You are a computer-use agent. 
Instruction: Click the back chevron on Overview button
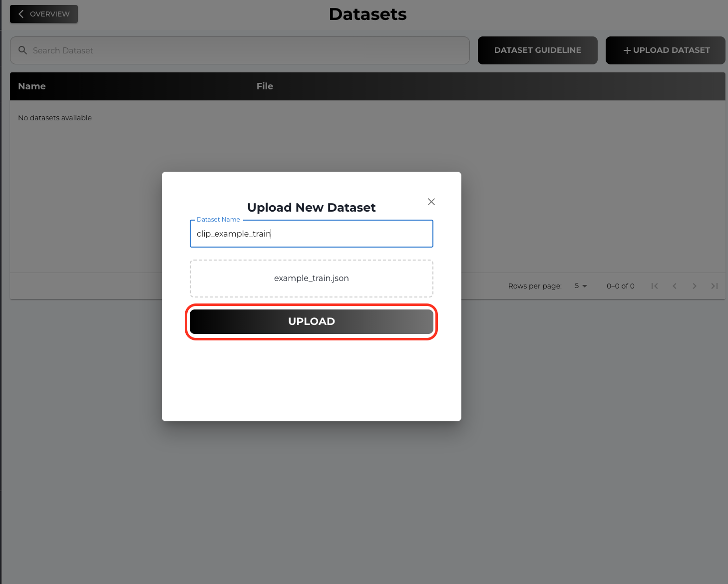coord(20,13)
